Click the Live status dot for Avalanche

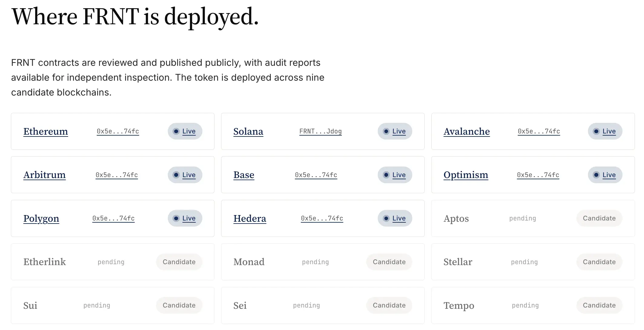point(596,131)
